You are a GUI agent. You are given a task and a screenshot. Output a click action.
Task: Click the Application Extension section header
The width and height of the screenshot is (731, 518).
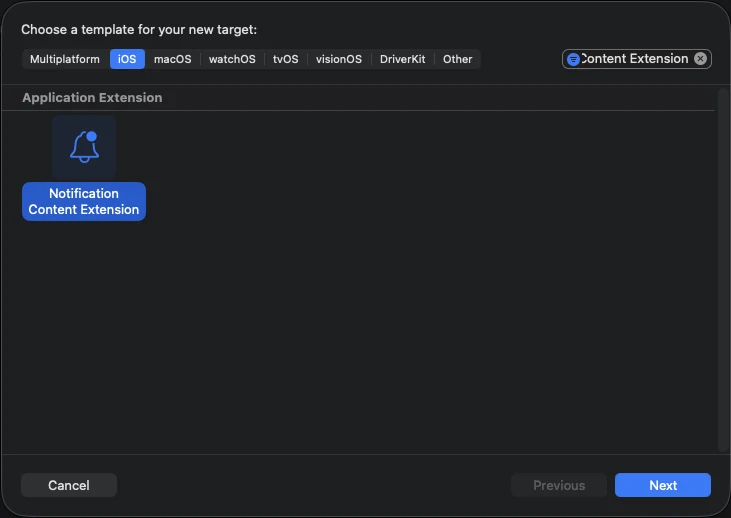pos(92,97)
